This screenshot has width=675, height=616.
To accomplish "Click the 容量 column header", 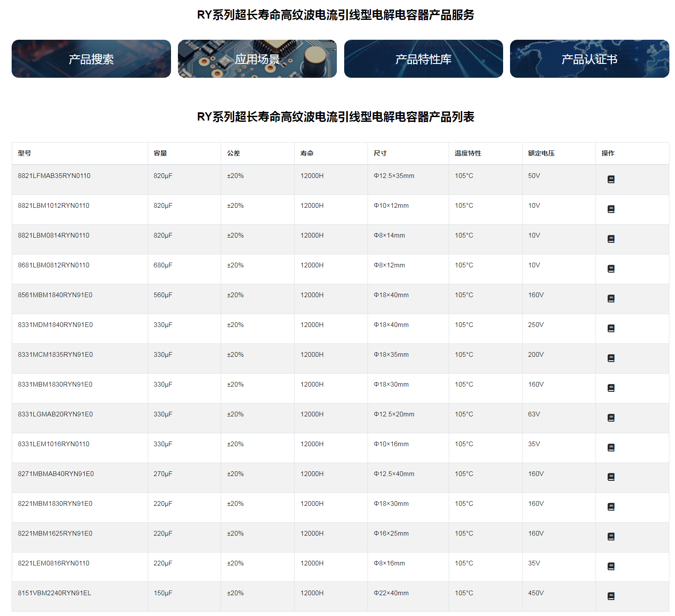I will coord(160,153).
